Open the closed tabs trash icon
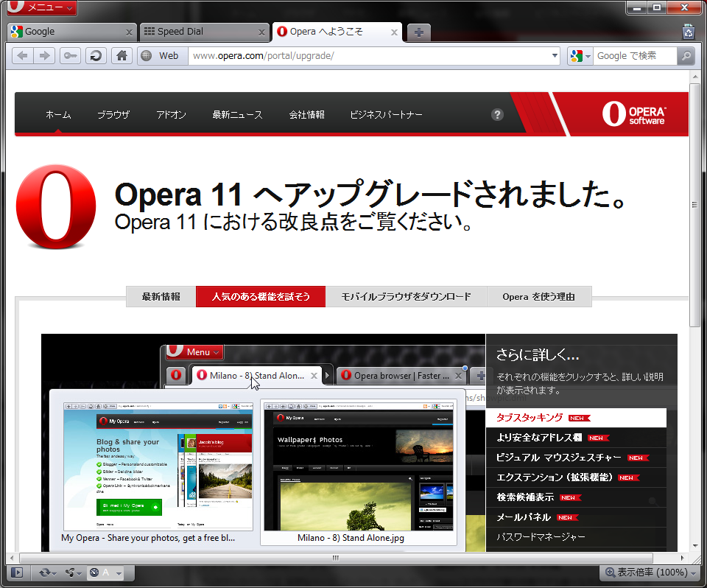The image size is (707, 588). (688, 32)
